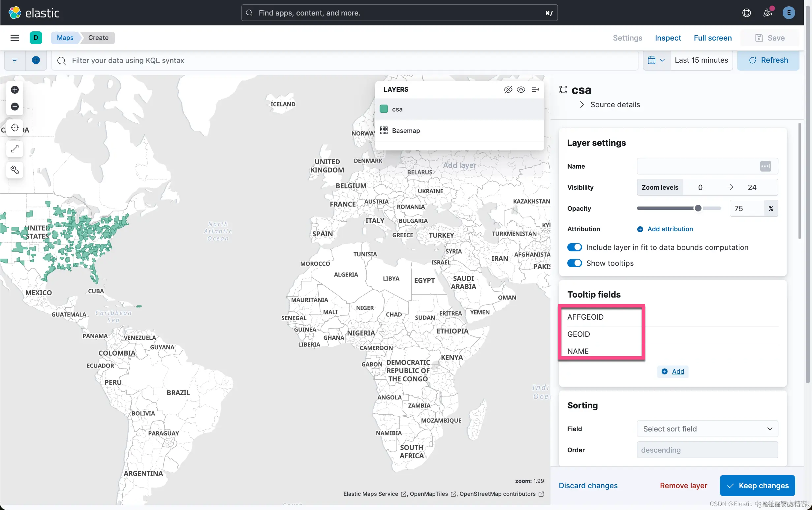Click the Opacity slider handle
812x510 pixels.
[698, 208]
